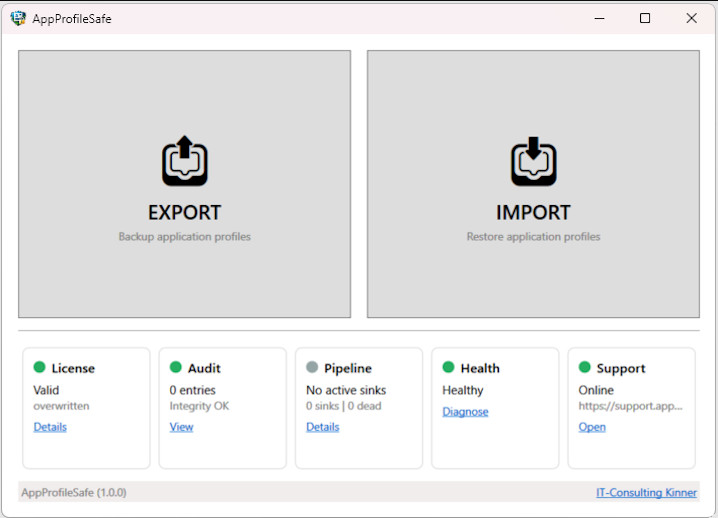Open the Support portal link
718x518 pixels.
(592, 427)
